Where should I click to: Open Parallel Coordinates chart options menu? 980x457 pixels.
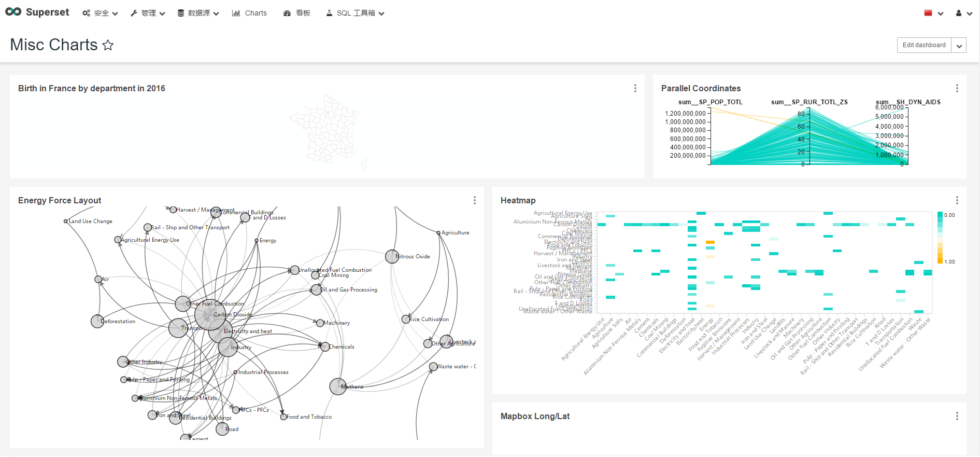point(957,88)
